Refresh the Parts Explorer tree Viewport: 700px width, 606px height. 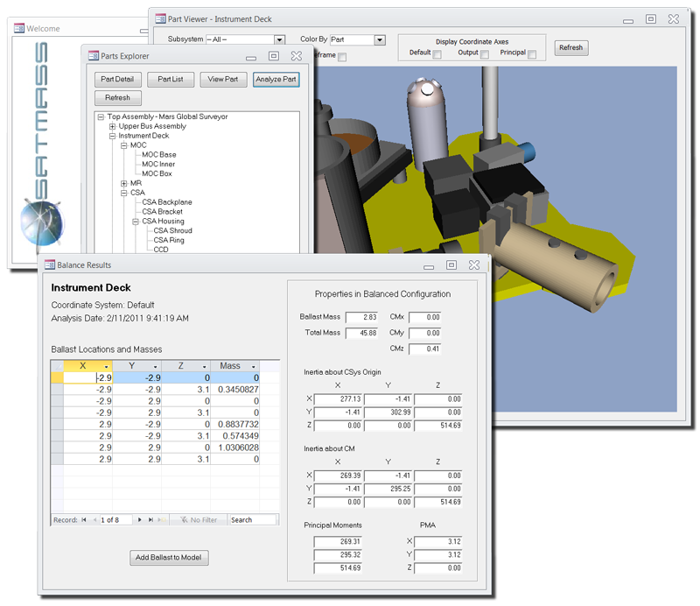[118, 98]
